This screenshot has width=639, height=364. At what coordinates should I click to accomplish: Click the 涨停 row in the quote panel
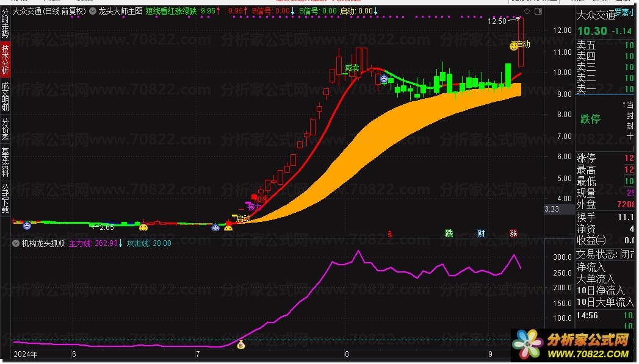coord(605,158)
